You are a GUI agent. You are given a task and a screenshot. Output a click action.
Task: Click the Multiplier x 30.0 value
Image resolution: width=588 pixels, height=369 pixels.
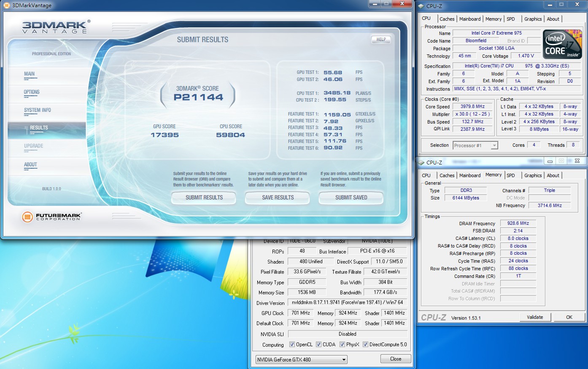click(x=472, y=114)
